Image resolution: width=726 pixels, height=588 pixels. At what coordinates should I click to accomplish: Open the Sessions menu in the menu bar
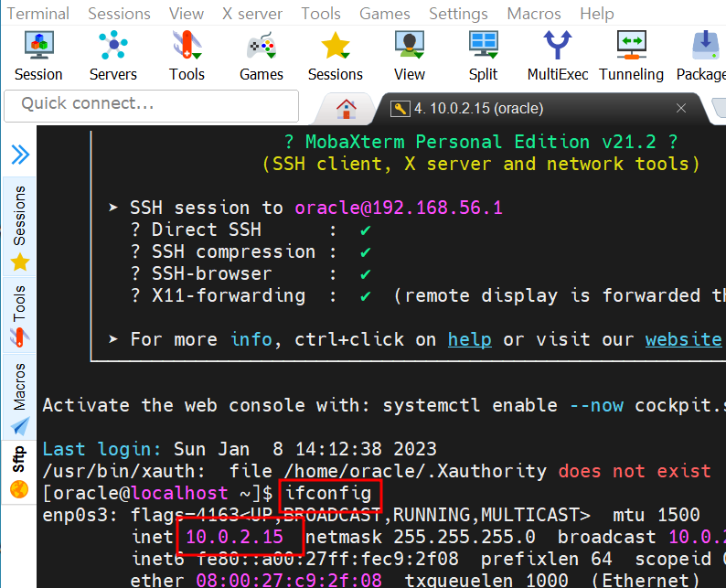pos(119,14)
